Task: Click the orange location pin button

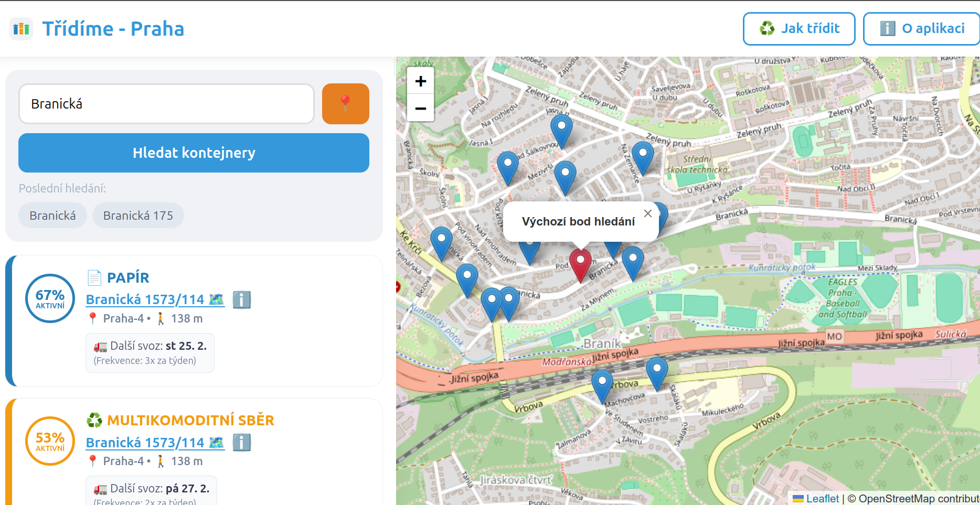Action: tap(345, 104)
